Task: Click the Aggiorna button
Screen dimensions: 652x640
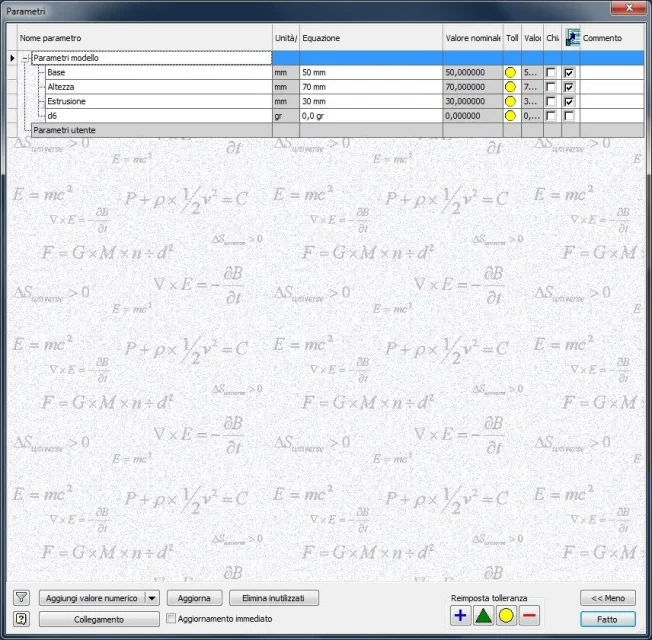Action: 194,598
